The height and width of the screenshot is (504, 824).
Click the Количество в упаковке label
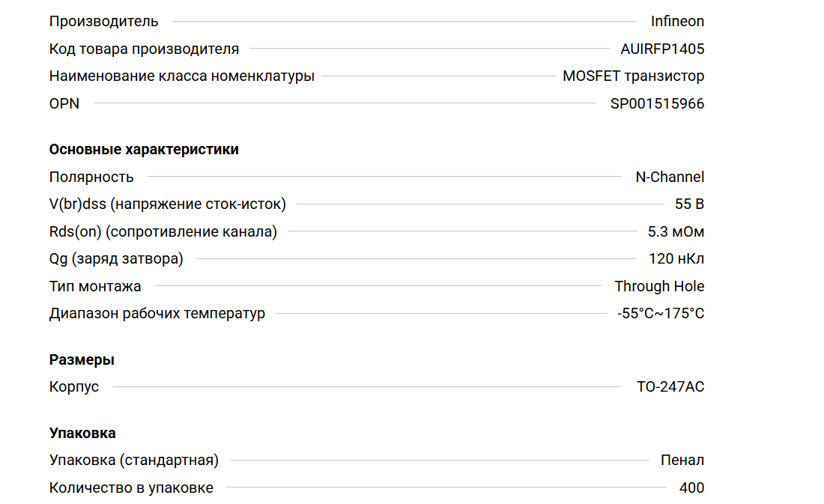tap(131, 488)
